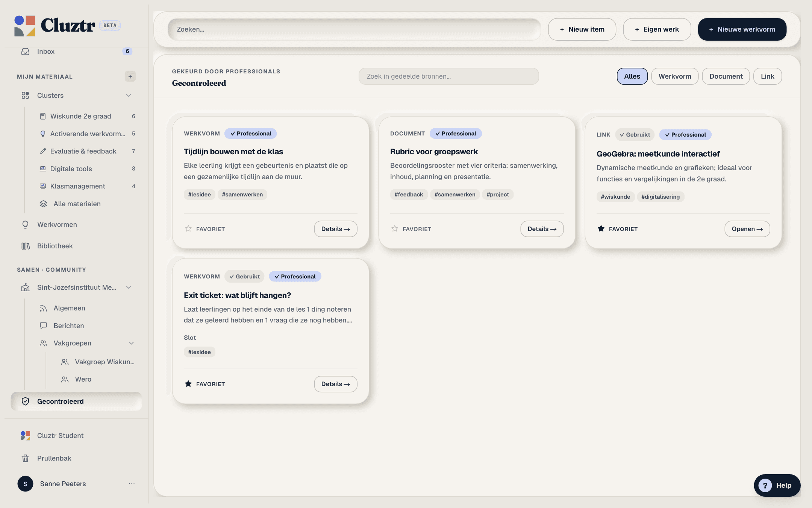The height and width of the screenshot is (508, 812).
Task: Open the three-dots menu next to Sanne Peeters
Action: pyautogui.click(x=132, y=484)
